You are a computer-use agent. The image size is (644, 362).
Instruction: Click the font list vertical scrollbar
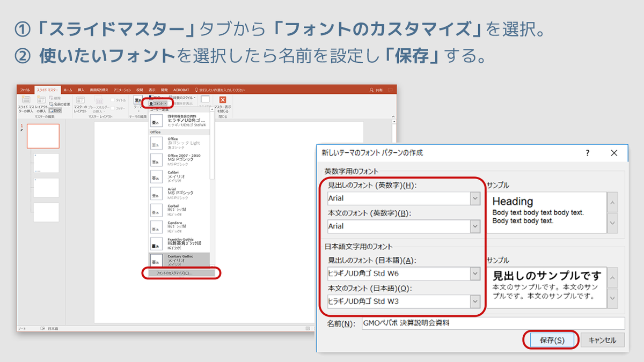212,150
